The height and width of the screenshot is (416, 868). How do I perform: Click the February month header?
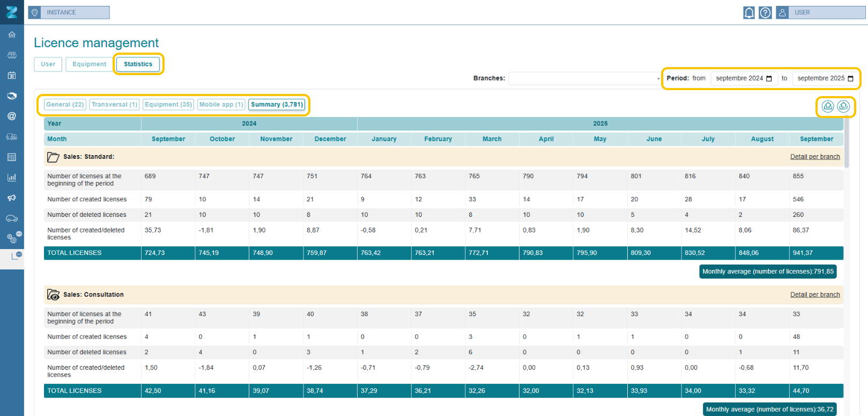[x=438, y=139]
